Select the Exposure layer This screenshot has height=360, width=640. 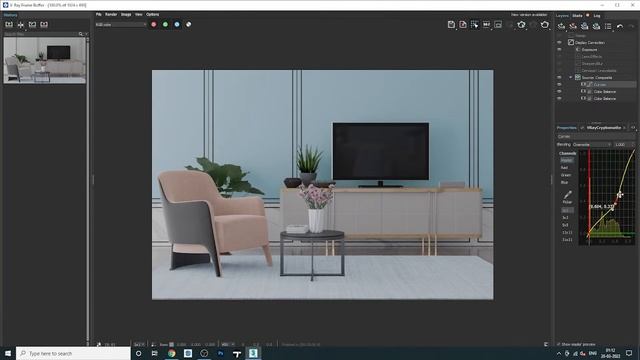[x=589, y=49]
